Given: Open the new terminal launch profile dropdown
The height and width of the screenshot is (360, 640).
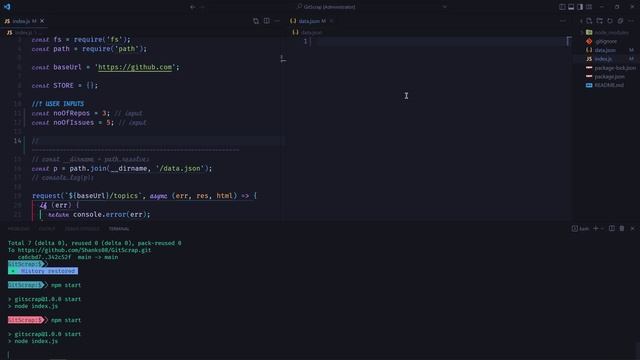Looking at the screenshot, I should pos(602,229).
